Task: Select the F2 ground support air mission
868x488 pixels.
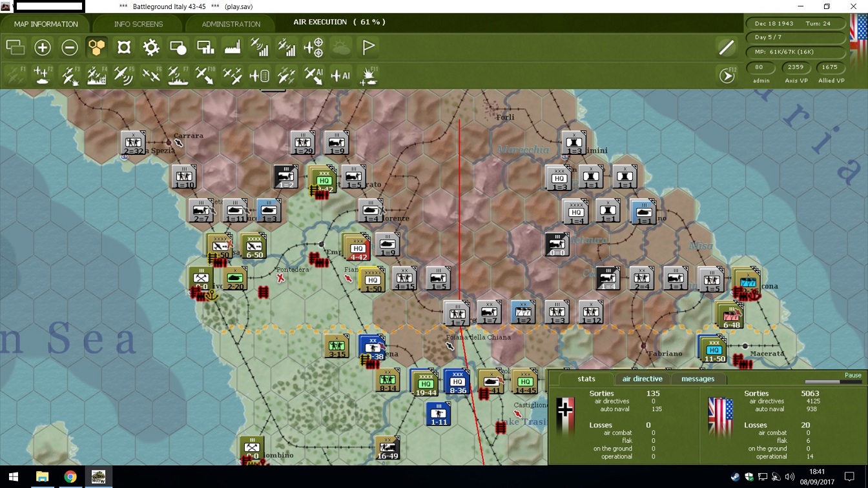Action: (43, 76)
